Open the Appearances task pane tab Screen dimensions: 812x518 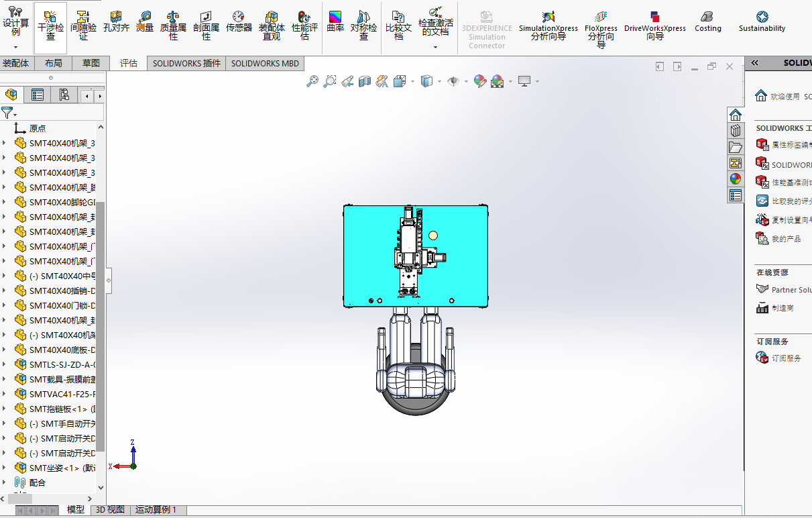(736, 179)
